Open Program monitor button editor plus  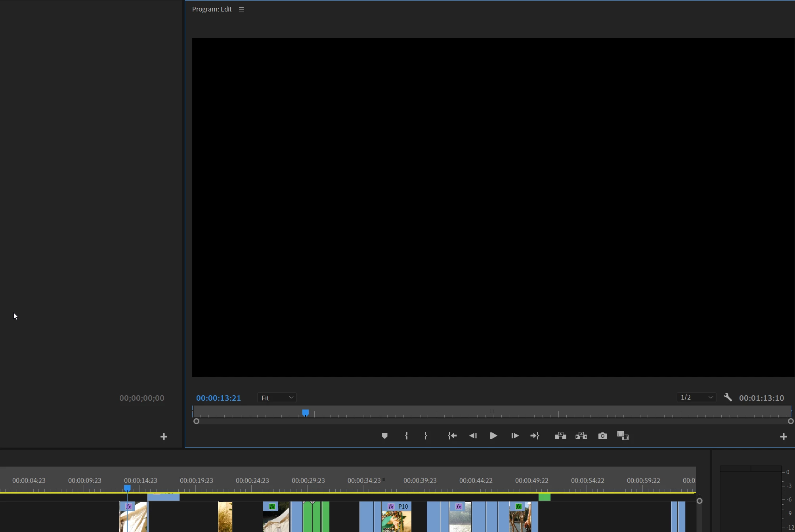point(783,436)
